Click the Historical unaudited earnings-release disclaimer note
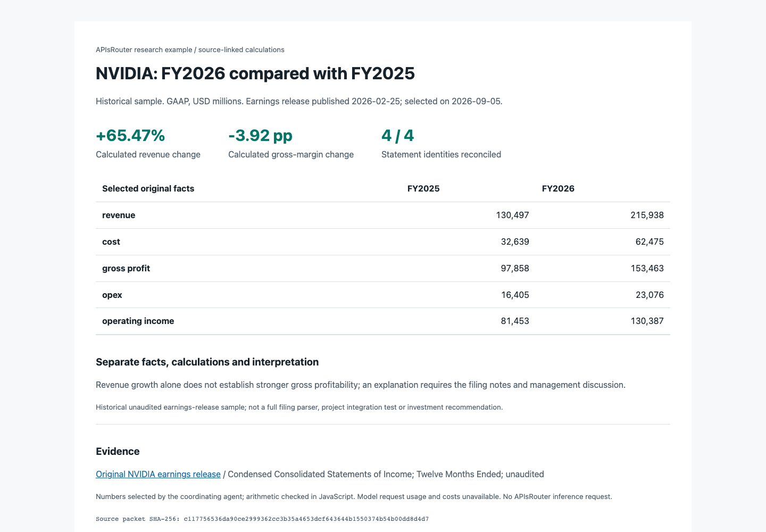766x532 pixels. 299,407
